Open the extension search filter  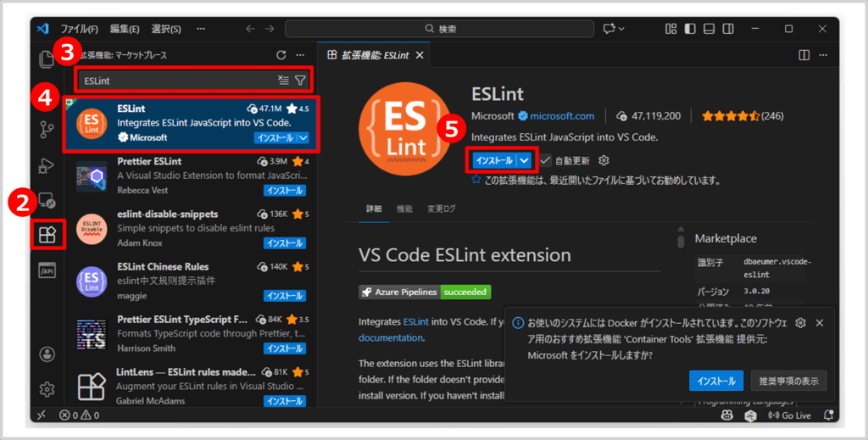(300, 81)
